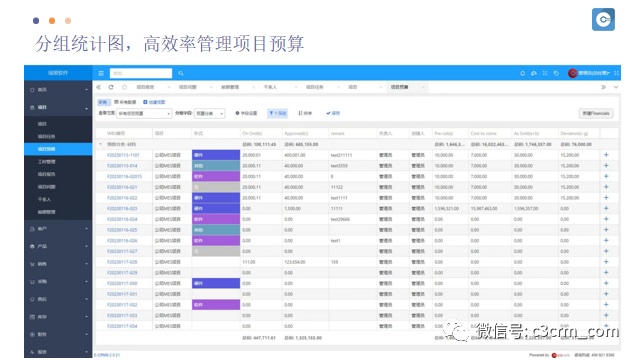Toggle the sidebar collapse hamburger icon
Image resolution: width=640 pixels, height=360 pixels.
pyautogui.click(x=101, y=73)
